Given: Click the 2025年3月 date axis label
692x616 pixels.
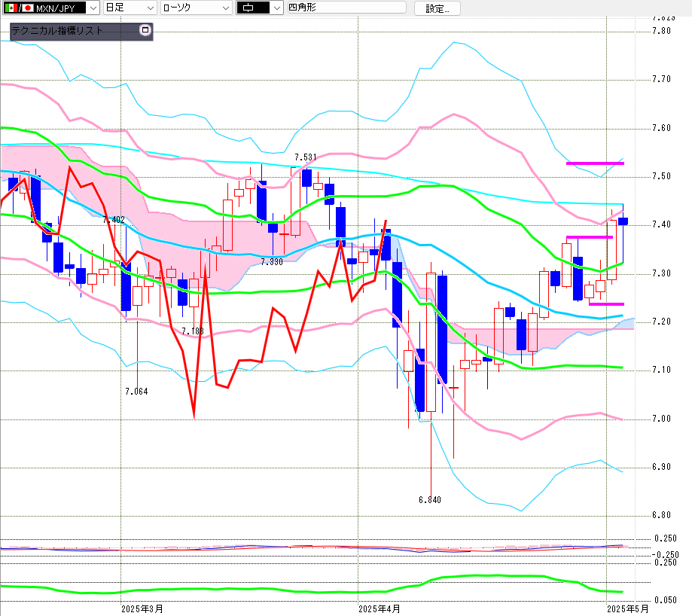Looking at the screenshot, I should tap(142, 609).
